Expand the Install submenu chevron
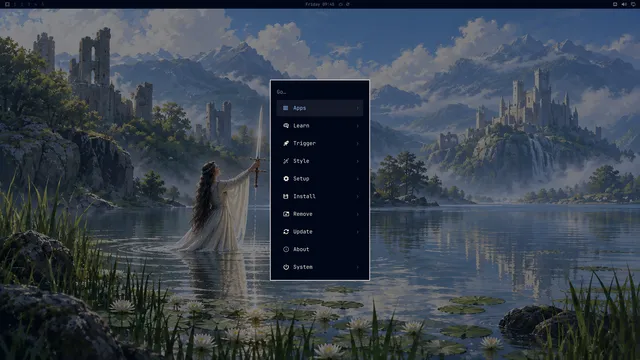 click(358, 196)
